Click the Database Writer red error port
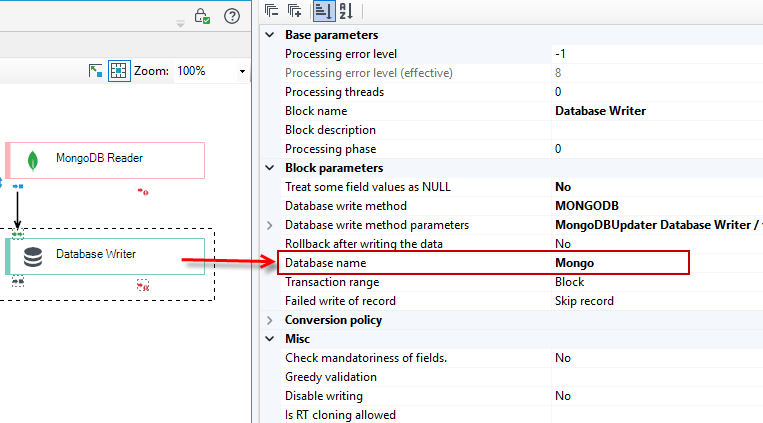The height and width of the screenshot is (423, 763). tap(143, 286)
